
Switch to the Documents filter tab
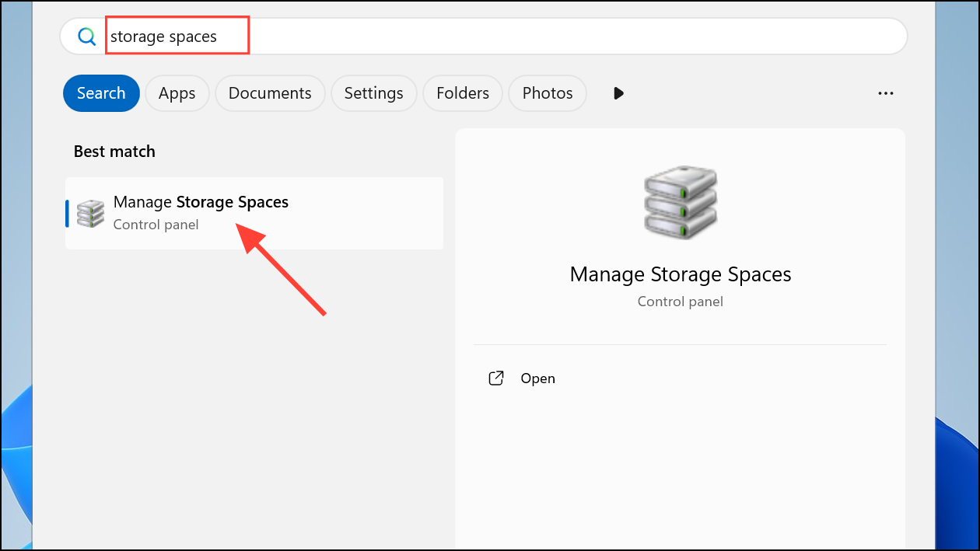270,93
